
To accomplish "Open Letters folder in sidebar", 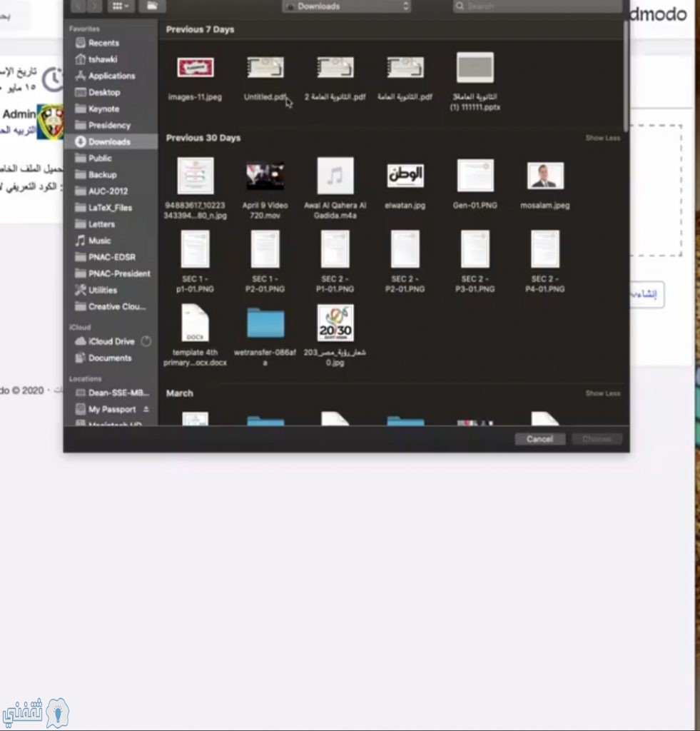I will click(101, 224).
